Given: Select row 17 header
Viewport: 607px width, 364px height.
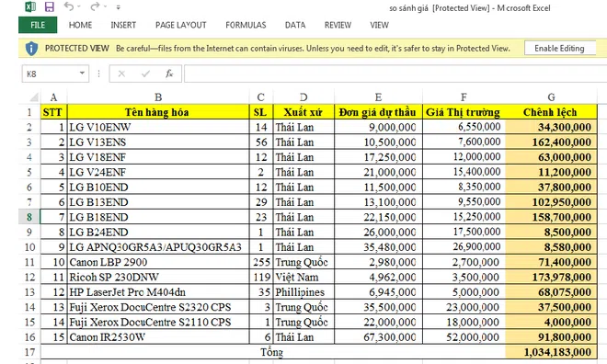Looking at the screenshot, I should 29,352.
